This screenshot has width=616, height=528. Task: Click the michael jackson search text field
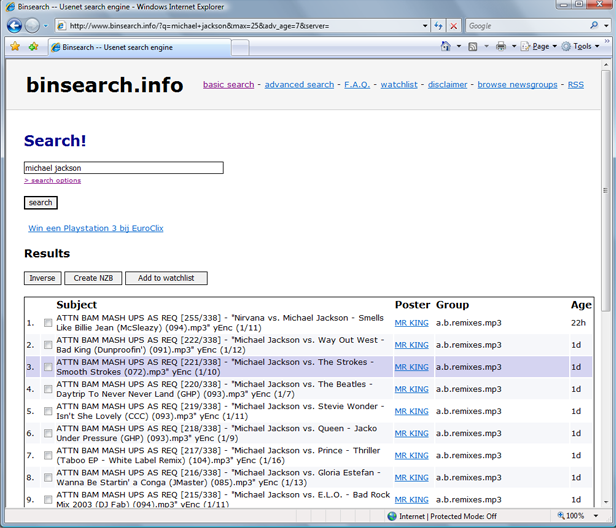124,168
